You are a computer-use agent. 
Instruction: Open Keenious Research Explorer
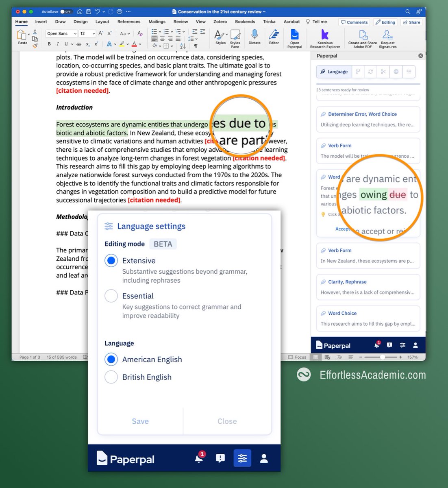[324, 38]
